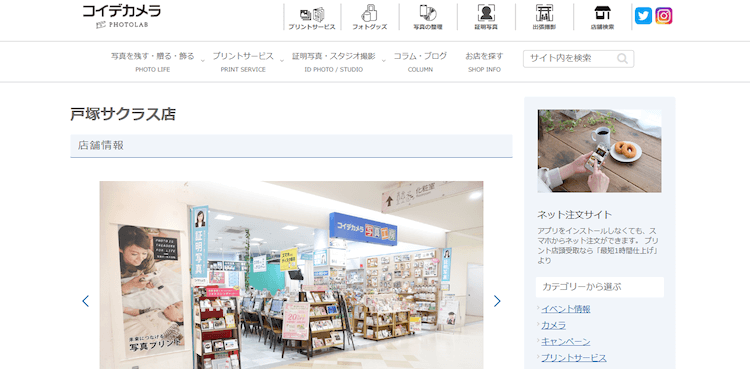This screenshot has width=750, height=369.
Task: Open お店を探す SHOP INFO menu
Action: 484,62
